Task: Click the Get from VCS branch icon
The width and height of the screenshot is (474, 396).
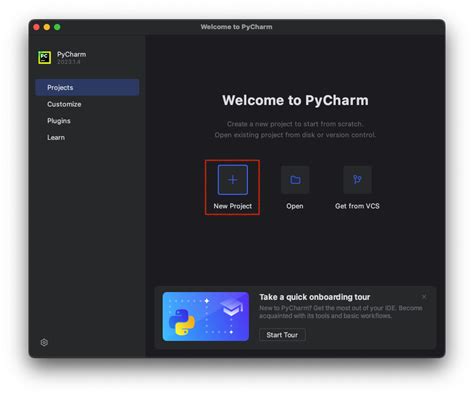Action: (357, 180)
